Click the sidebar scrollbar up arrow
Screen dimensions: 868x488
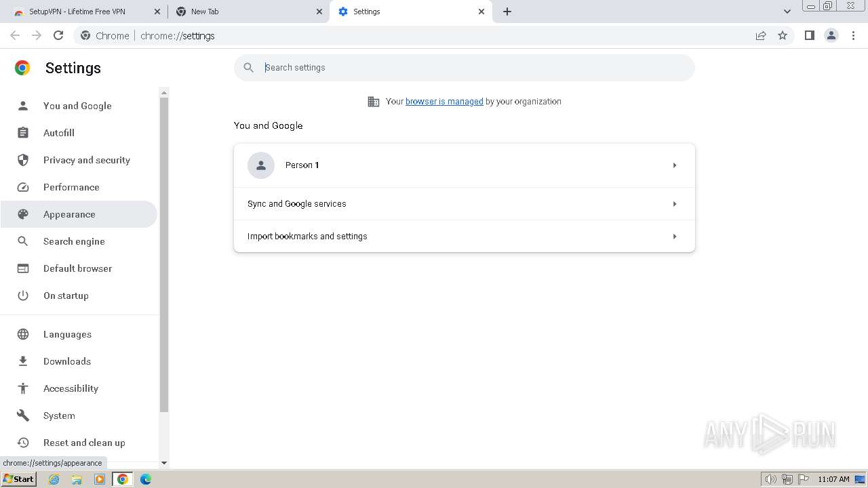tap(163, 92)
